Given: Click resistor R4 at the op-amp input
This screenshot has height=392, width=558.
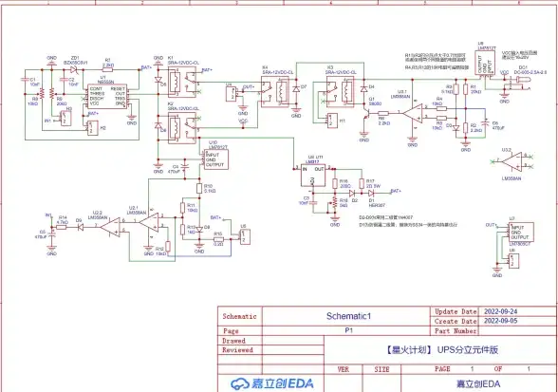Looking at the screenshot, I should pyautogui.click(x=441, y=108).
